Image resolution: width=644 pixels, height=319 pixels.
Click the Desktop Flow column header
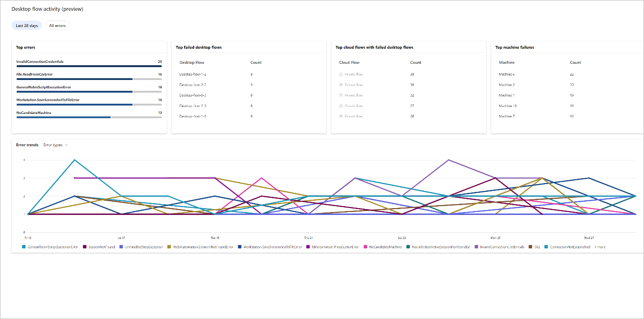(x=191, y=62)
